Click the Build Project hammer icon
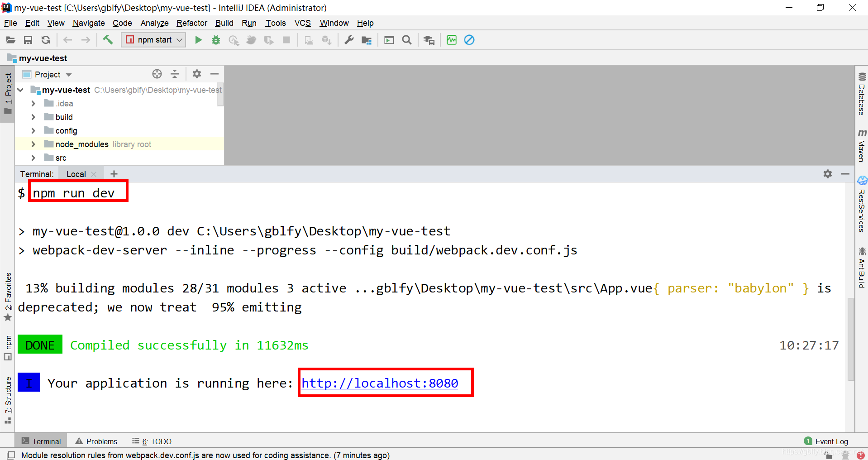Screen dimensions: 868x460 tap(108, 40)
